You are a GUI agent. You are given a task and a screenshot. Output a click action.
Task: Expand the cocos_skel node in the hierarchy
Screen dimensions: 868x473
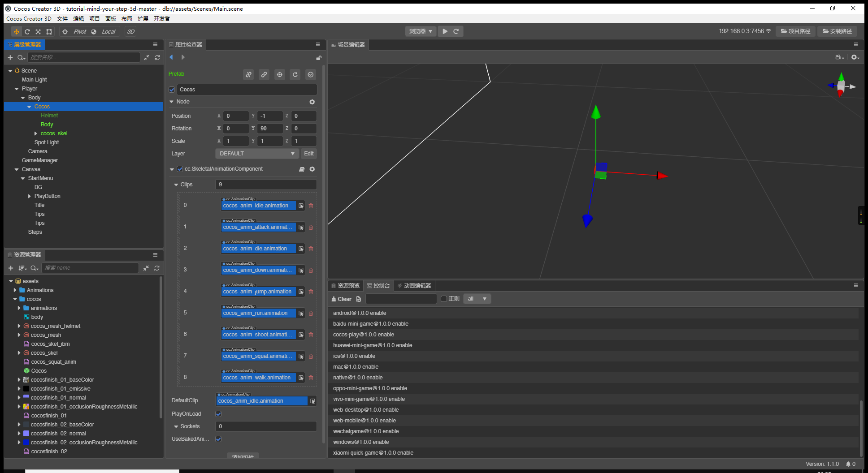(36, 133)
